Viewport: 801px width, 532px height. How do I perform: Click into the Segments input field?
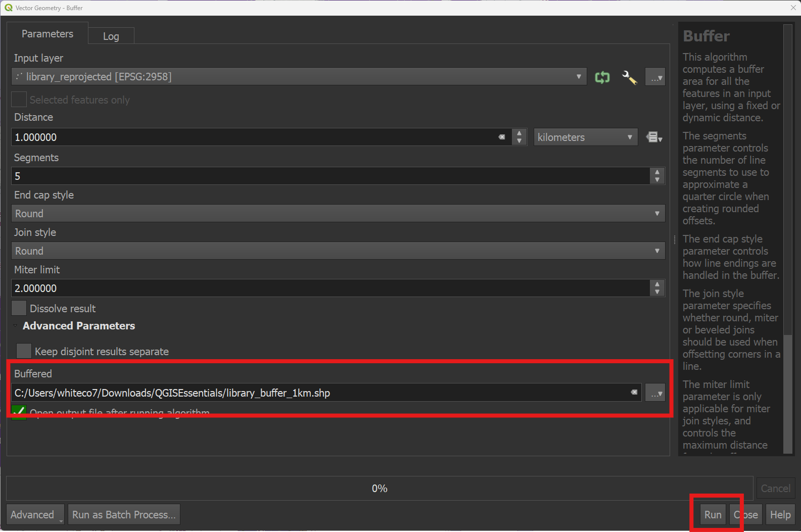click(x=331, y=176)
